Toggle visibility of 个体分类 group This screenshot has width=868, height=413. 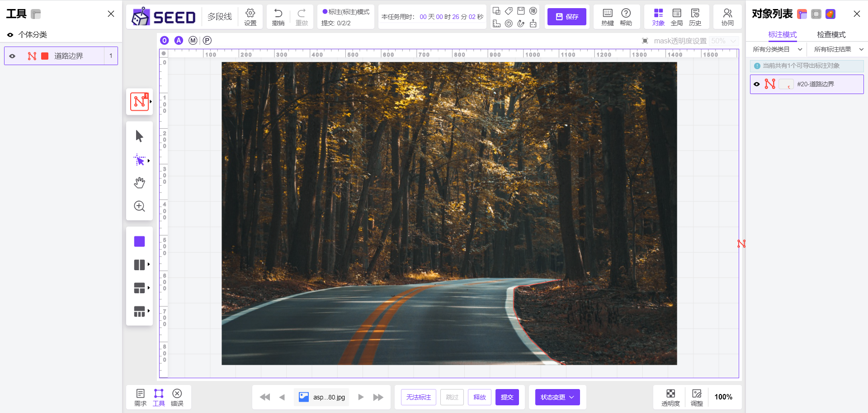pyautogui.click(x=10, y=35)
